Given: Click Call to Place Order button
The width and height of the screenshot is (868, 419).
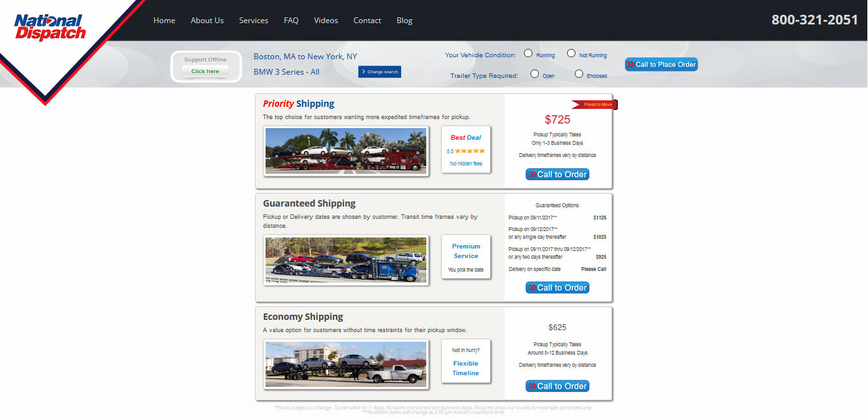Looking at the screenshot, I should (661, 64).
